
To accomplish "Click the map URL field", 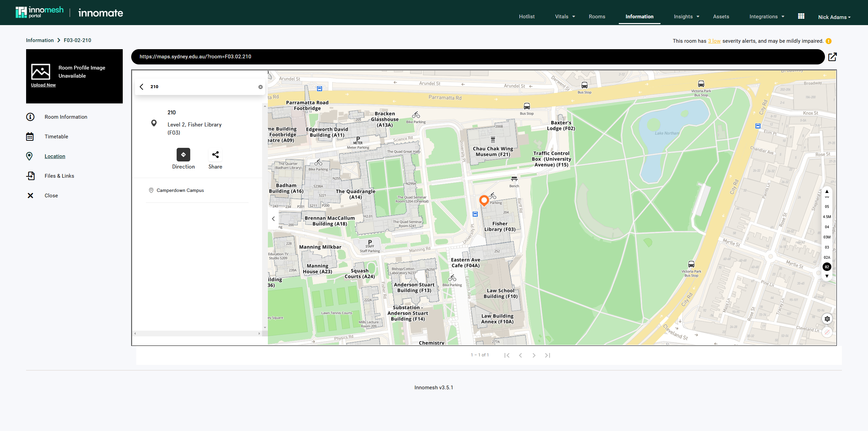I will point(478,57).
